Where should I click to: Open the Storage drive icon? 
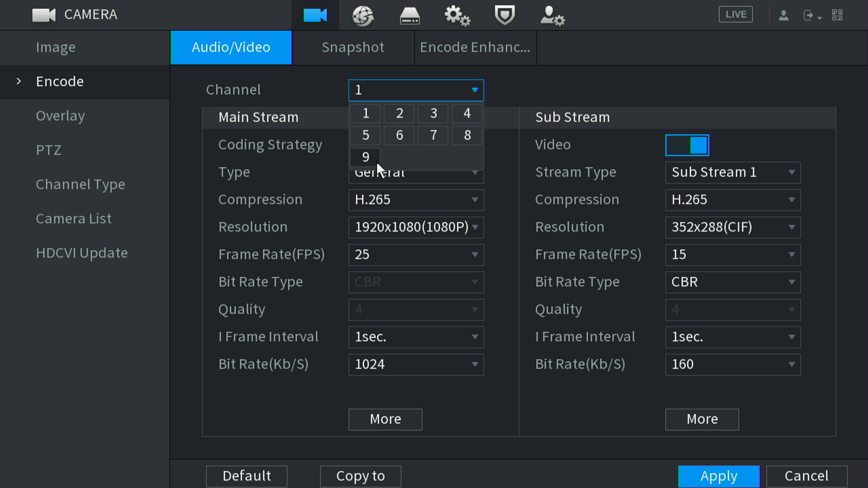point(410,16)
